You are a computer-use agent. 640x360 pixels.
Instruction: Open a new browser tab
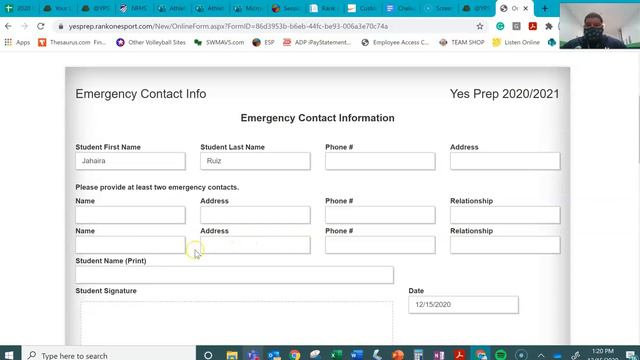click(544, 8)
